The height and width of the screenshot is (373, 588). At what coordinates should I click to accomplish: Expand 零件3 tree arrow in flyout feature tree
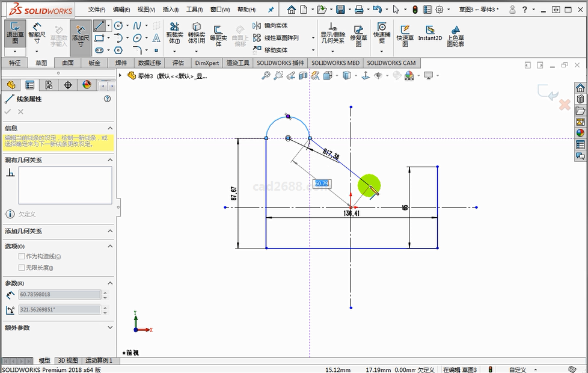[x=121, y=76]
